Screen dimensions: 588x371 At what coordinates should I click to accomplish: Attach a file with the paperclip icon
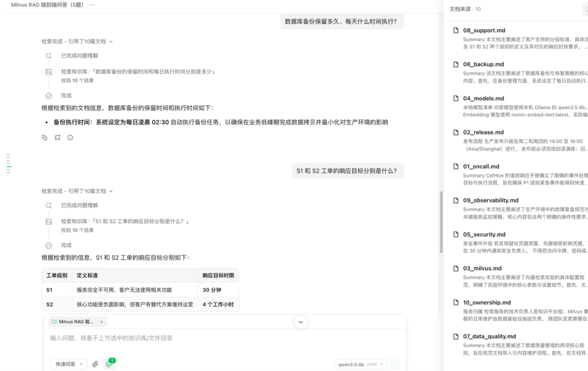[95, 364]
